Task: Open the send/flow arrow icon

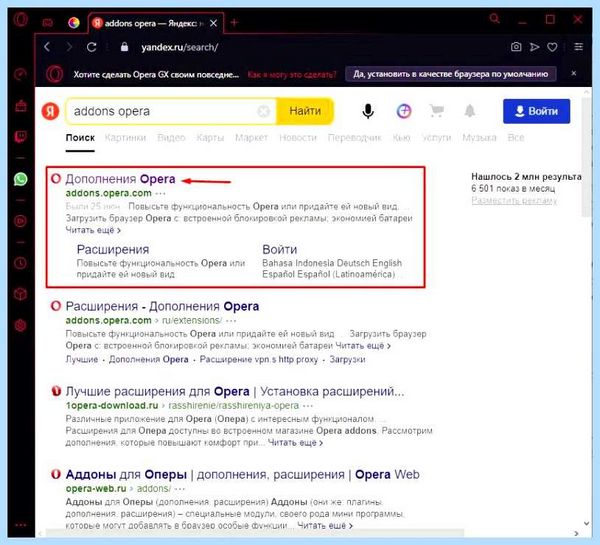Action: pyautogui.click(x=534, y=47)
